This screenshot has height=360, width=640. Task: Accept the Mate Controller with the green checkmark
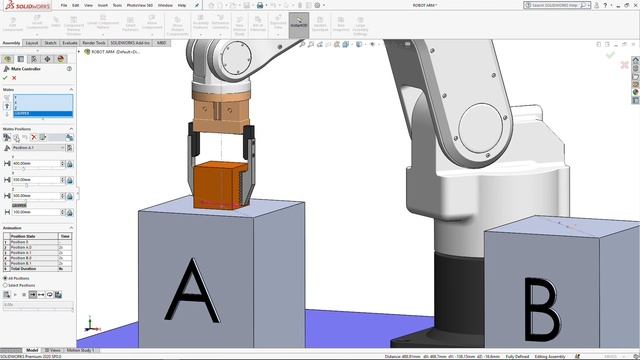pos(5,78)
